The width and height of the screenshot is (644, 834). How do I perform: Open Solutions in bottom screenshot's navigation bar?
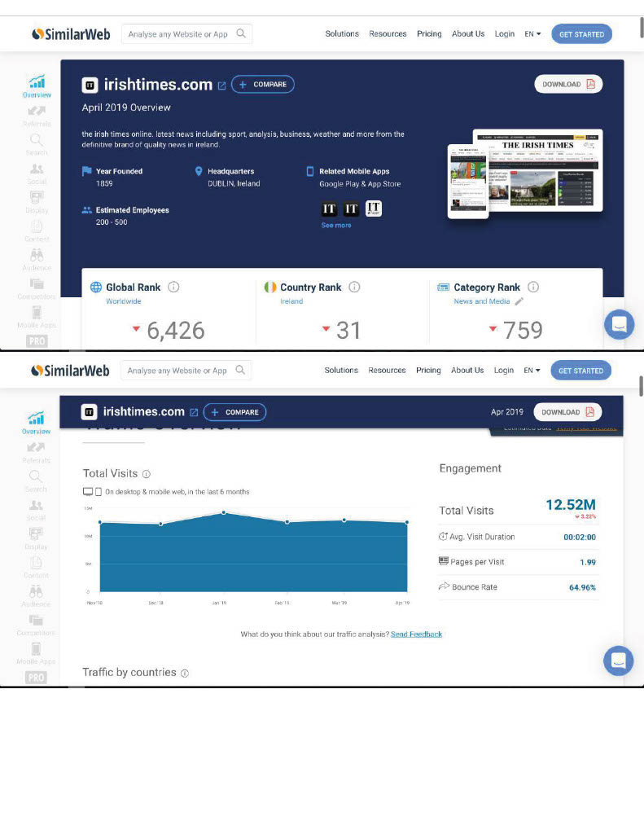(x=341, y=370)
